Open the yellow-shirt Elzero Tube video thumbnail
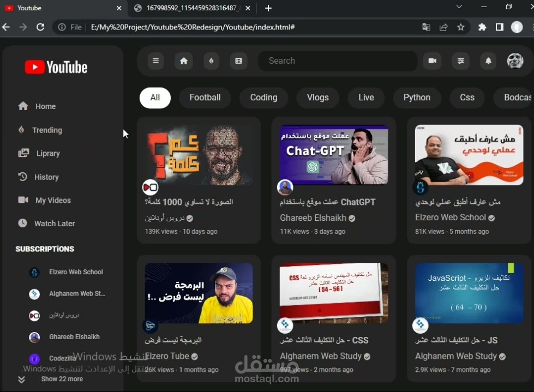Image resolution: width=534 pixels, height=392 pixels. tap(199, 293)
